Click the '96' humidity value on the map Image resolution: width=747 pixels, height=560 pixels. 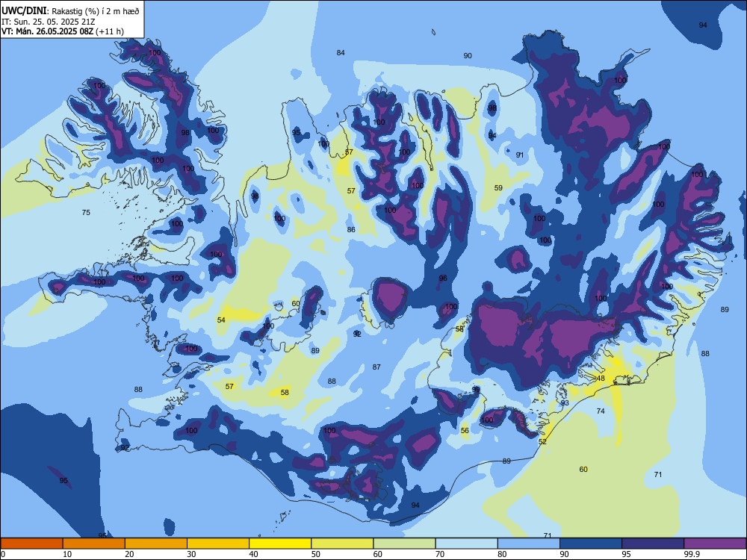[x=443, y=278]
